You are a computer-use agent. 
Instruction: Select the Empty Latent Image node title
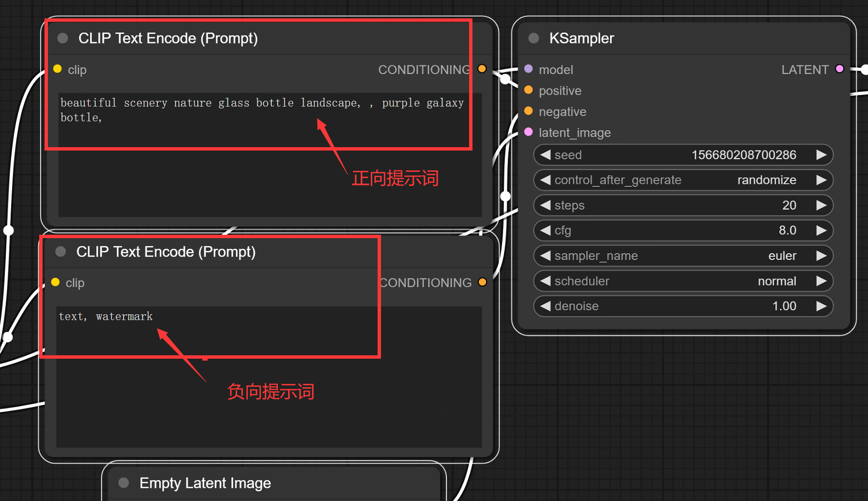coord(205,483)
